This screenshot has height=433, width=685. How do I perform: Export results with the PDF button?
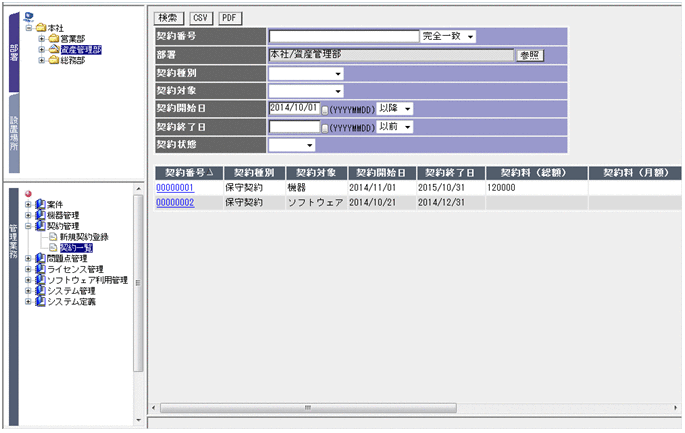click(229, 18)
